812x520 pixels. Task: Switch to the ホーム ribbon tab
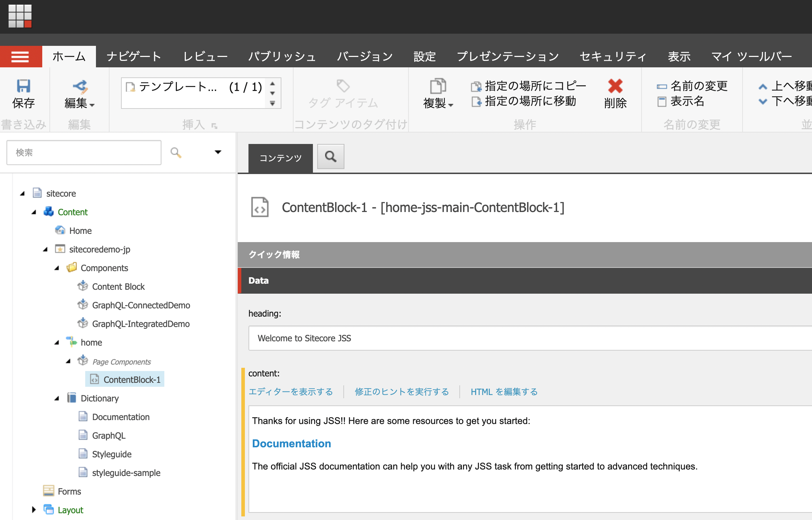point(69,57)
